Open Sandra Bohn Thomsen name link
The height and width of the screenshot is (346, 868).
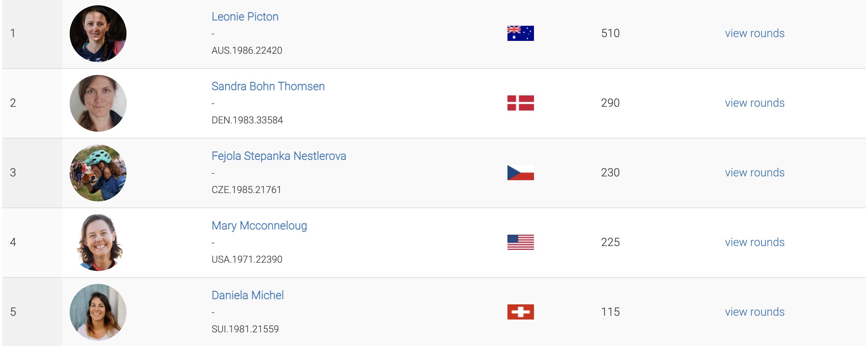[268, 86]
